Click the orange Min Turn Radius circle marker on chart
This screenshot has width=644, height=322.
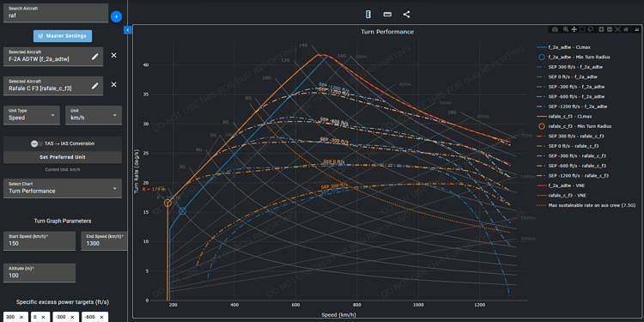pos(167,203)
